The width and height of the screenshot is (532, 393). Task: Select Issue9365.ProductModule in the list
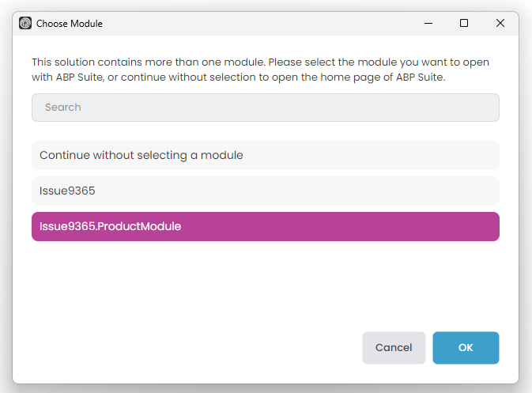click(266, 226)
